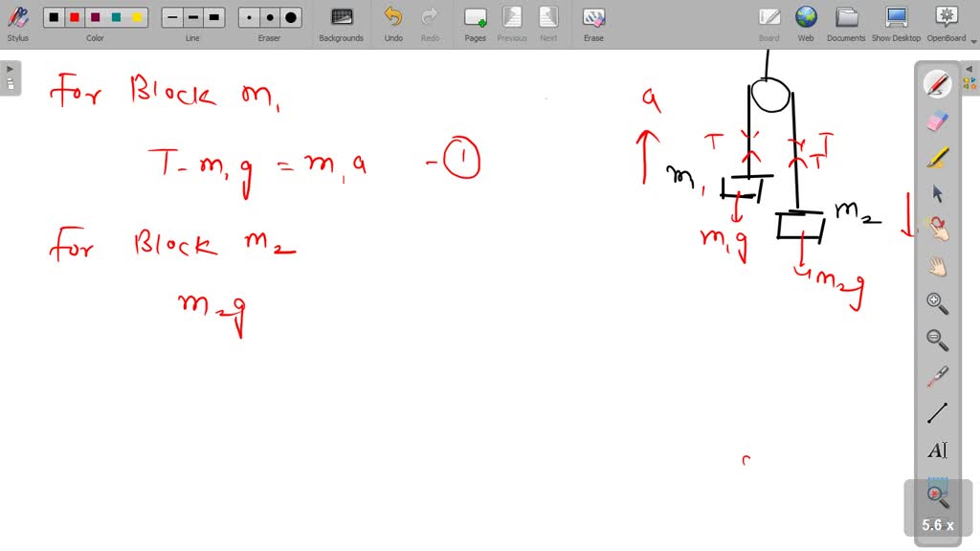Image resolution: width=980 pixels, height=551 pixels.
Task: Open the Backgrounds picker
Action: (x=341, y=23)
